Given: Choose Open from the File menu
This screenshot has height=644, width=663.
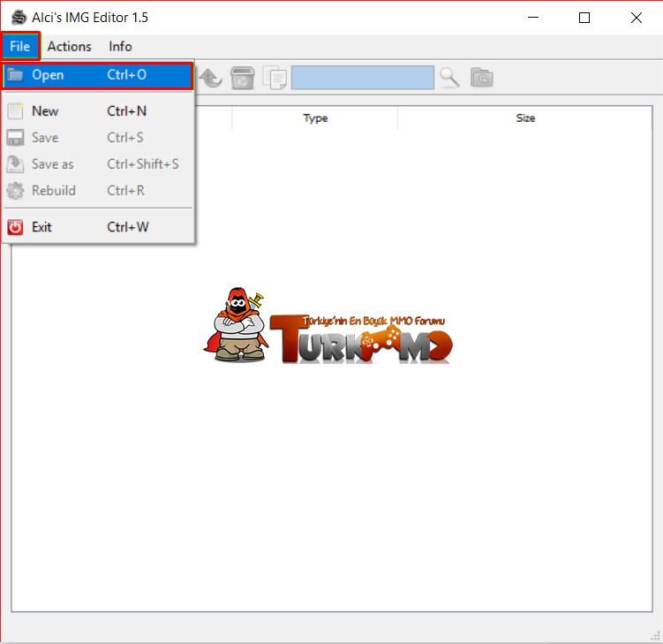Looking at the screenshot, I should point(98,75).
